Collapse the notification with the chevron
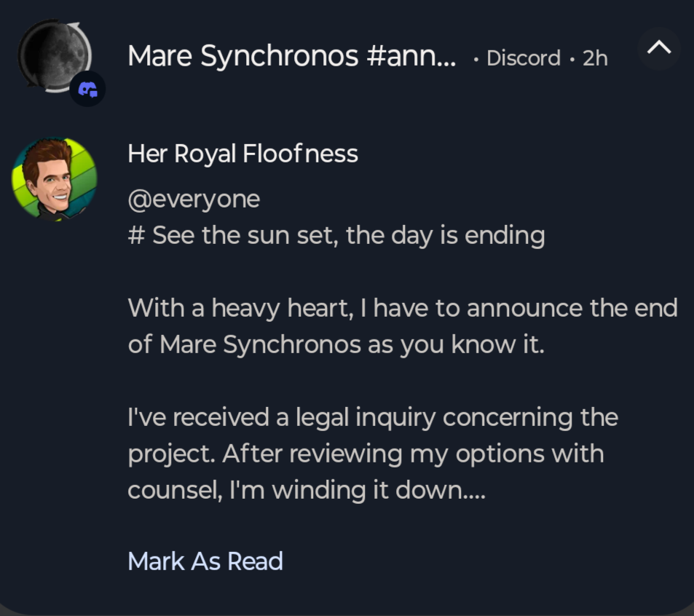 click(658, 48)
